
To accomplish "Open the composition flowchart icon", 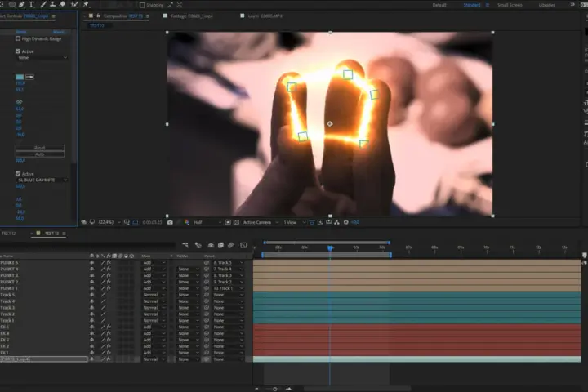I will tap(336, 222).
